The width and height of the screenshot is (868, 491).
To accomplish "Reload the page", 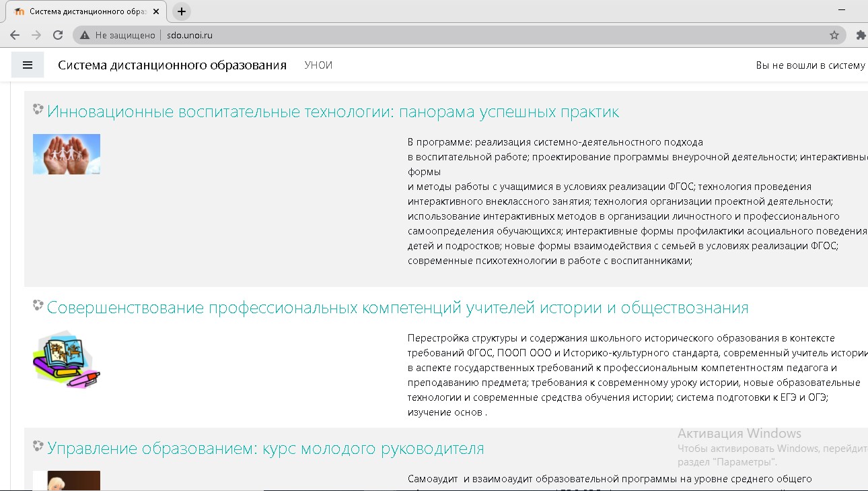I will (58, 35).
